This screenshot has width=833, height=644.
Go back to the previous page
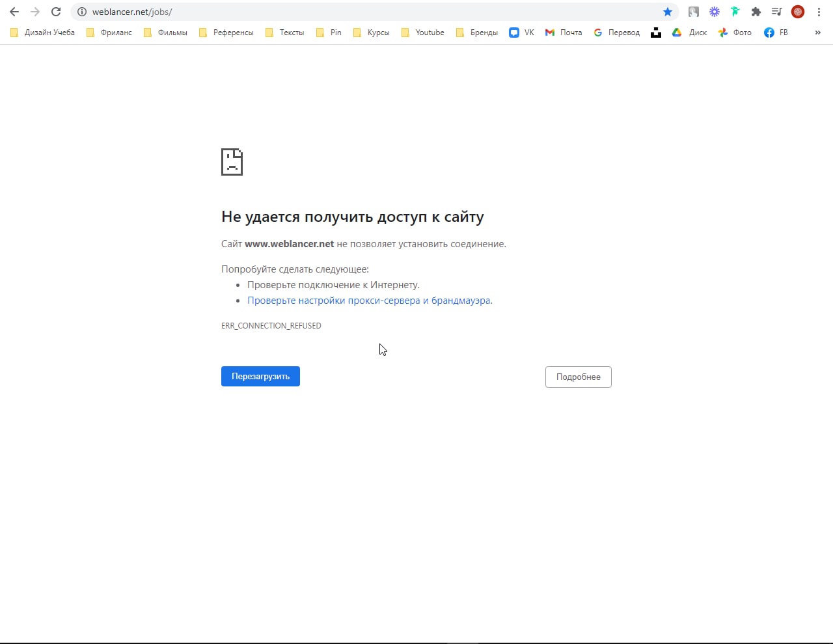[x=14, y=12]
